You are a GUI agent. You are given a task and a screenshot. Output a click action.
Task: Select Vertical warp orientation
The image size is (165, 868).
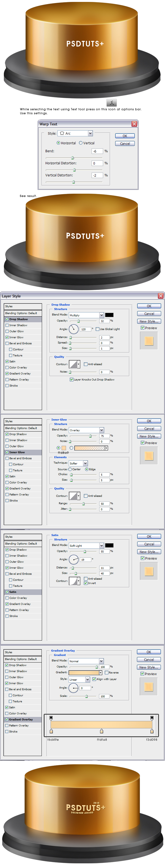pyautogui.click(x=81, y=143)
